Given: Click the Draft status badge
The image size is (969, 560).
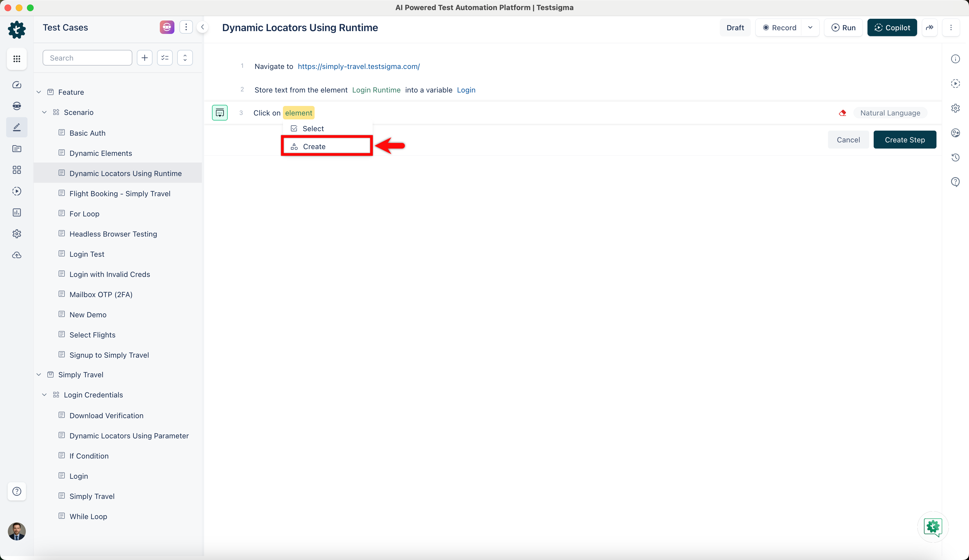Looking at the screenshot, I should (735, 28).
